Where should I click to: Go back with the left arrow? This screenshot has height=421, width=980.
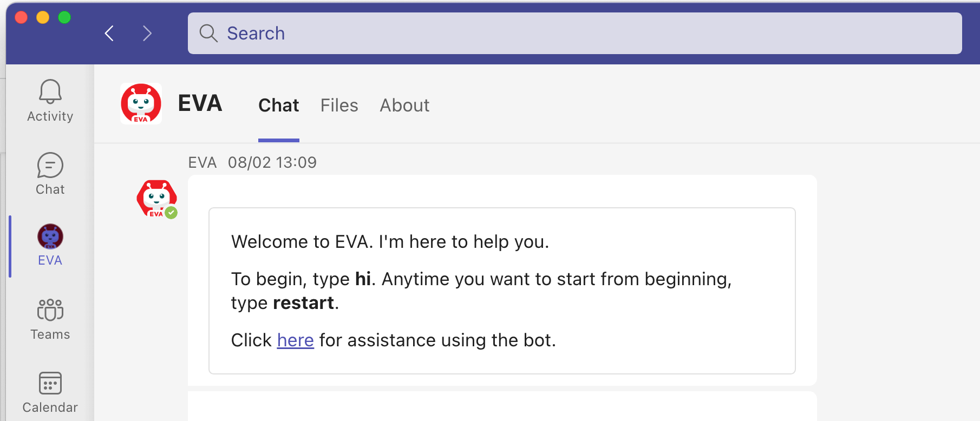click(109, 34)
